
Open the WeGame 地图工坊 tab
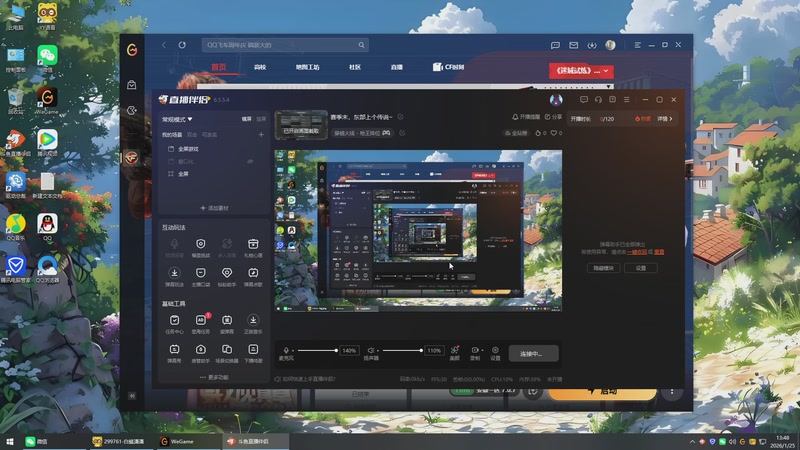(307, 67)
